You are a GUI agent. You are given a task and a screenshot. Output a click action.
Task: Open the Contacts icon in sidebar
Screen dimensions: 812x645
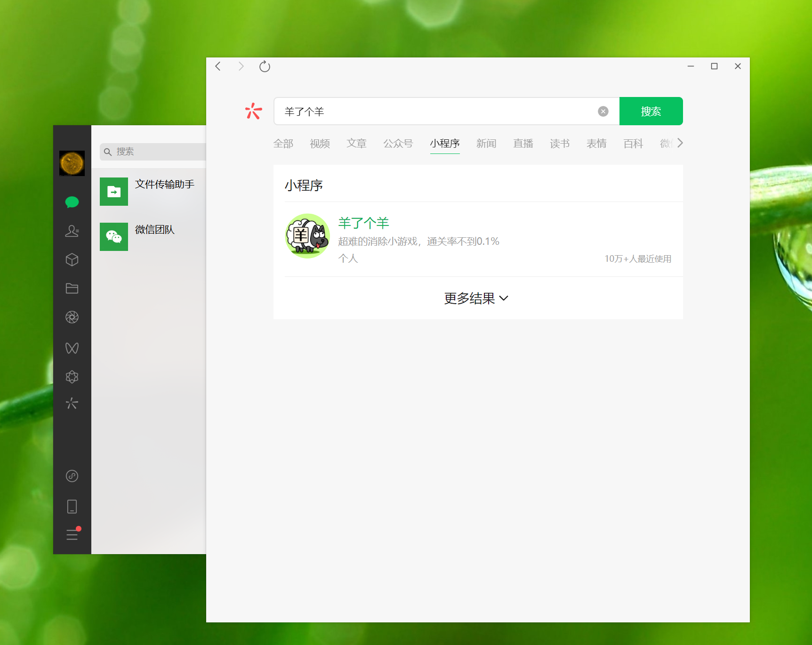coord(72,231)
